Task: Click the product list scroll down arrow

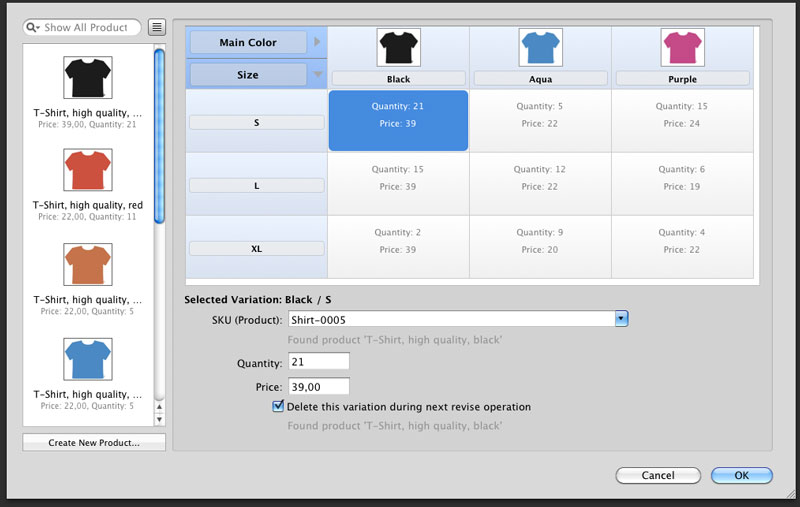Action: 159,419
